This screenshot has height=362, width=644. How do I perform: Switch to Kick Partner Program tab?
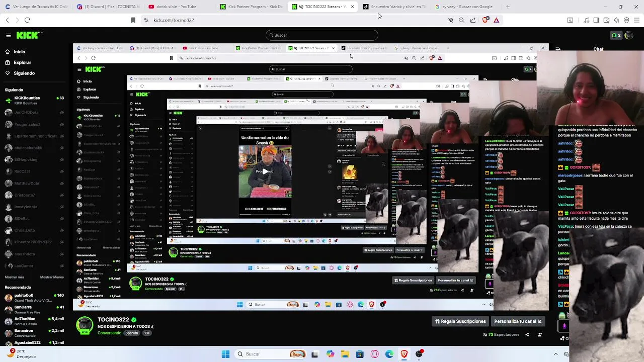click(251, 7)
